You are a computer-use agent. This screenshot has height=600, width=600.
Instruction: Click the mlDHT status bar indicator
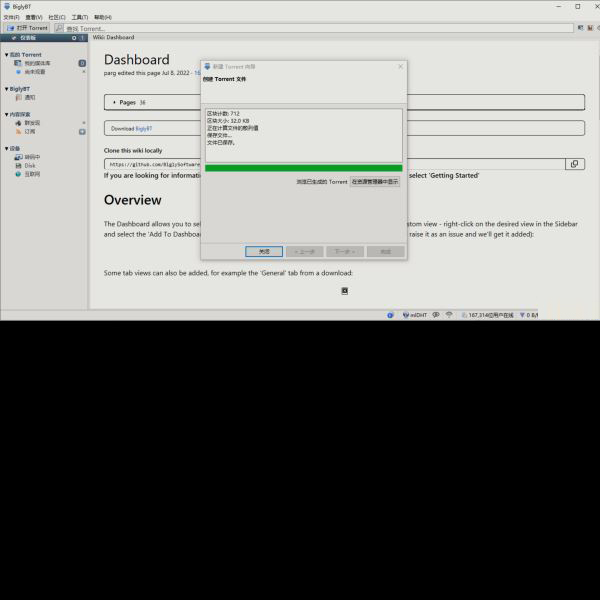click(415, 315)
